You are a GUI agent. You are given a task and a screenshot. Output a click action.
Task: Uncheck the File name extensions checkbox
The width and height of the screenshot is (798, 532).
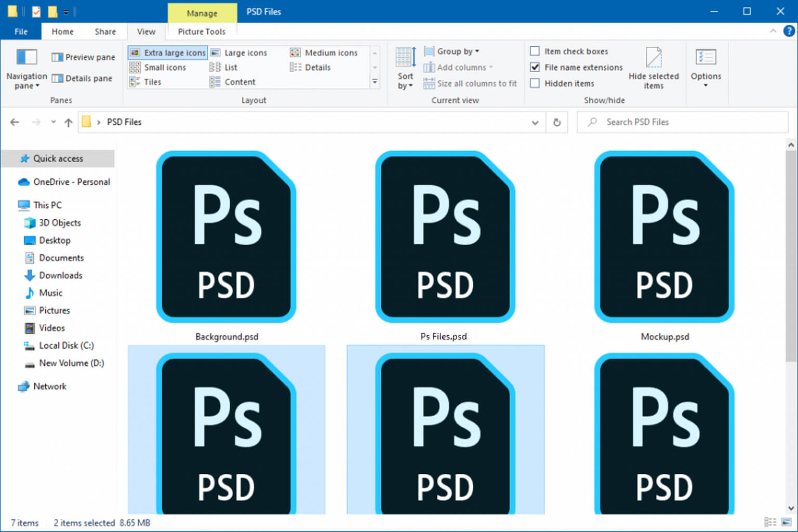(x=535, y=67)
